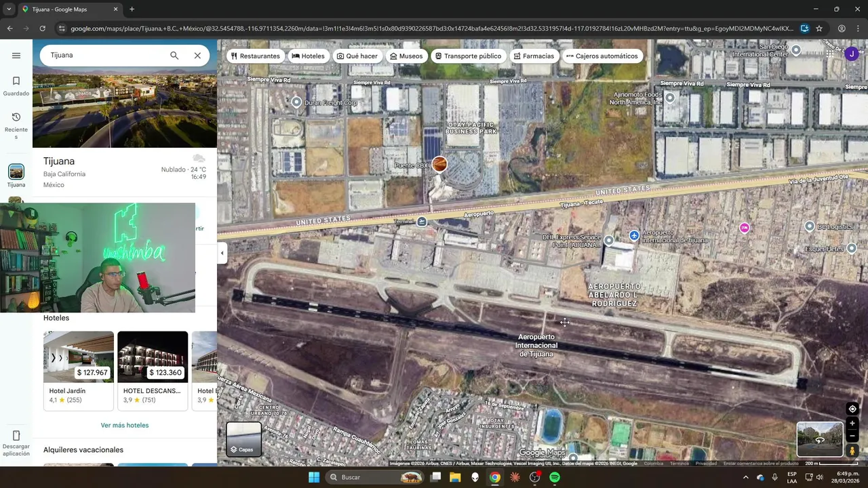Collapse the side panel arrow

pyautogui.click(x=222, y=253)
